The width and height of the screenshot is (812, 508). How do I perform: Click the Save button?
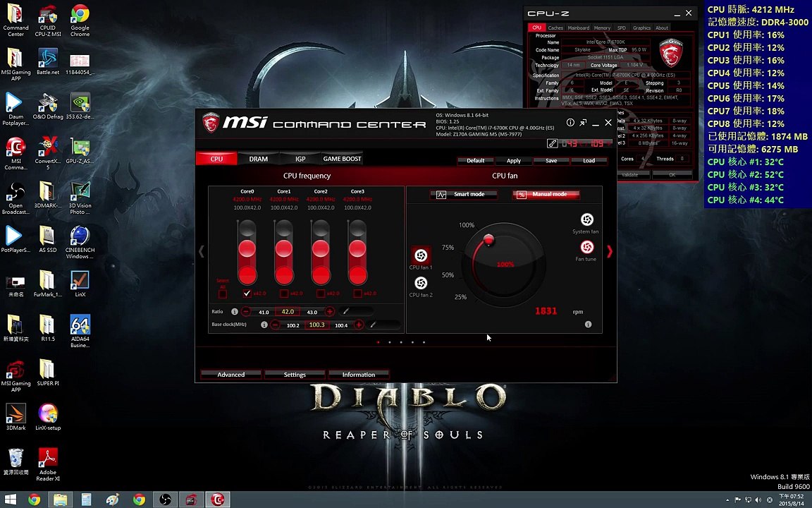click(551, 161)
